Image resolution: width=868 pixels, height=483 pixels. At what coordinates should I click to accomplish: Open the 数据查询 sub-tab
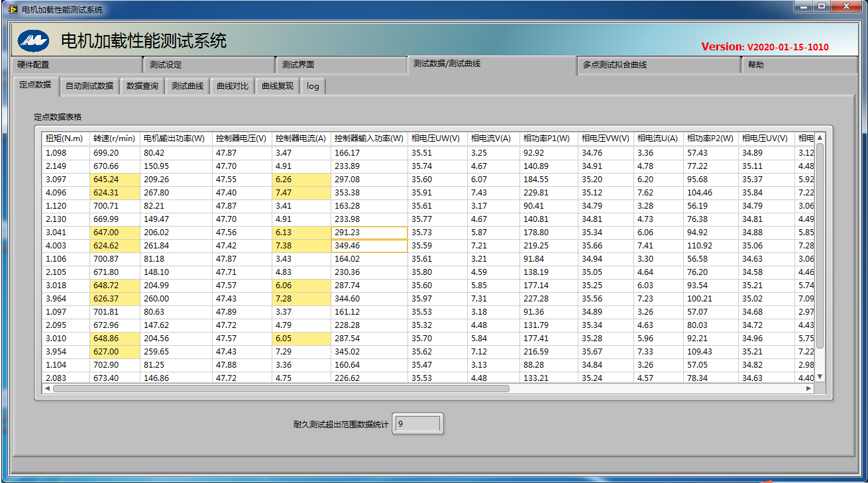point(142,86)
